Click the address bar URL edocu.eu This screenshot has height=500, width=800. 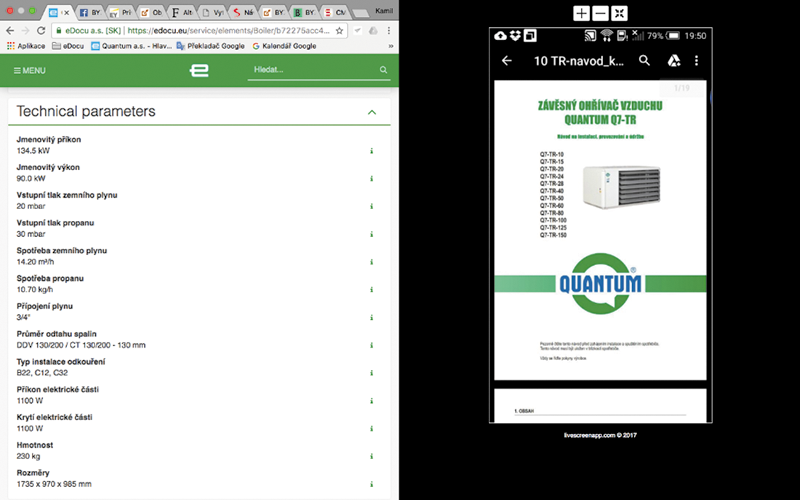229,31
